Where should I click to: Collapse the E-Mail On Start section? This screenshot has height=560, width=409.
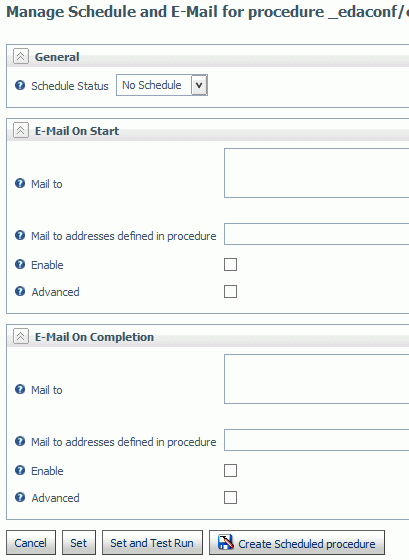tap(21, 130)
